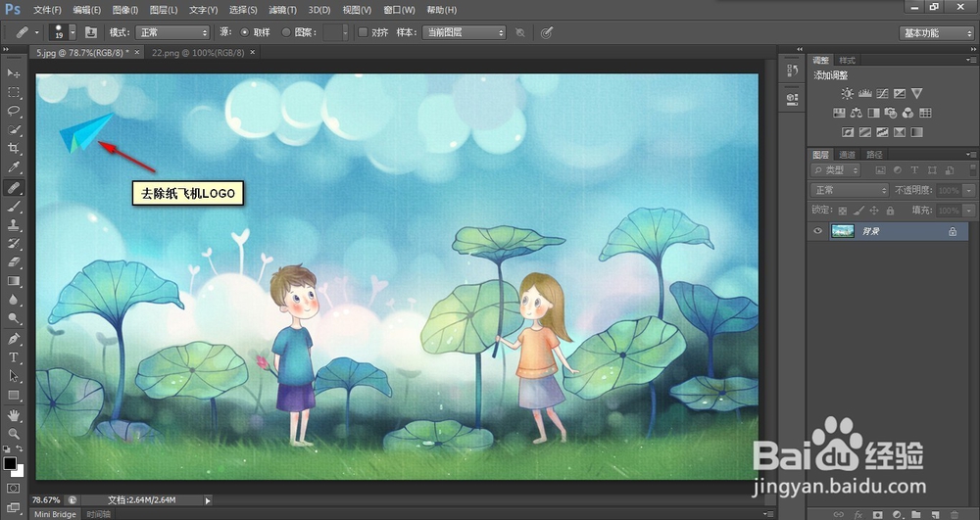980x520 pixels.
Task: Select the Quick Selection tool
Action: (x=13, y=130)
